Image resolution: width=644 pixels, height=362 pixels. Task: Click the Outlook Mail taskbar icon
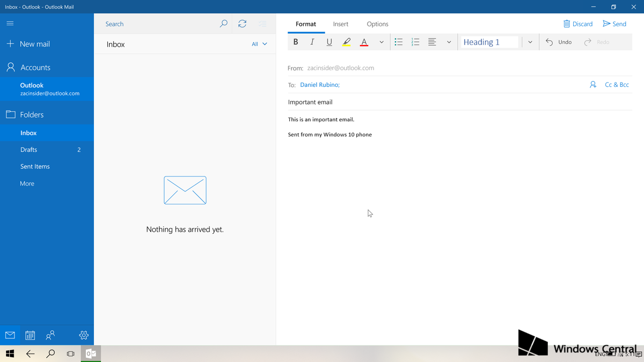[91, 354]
